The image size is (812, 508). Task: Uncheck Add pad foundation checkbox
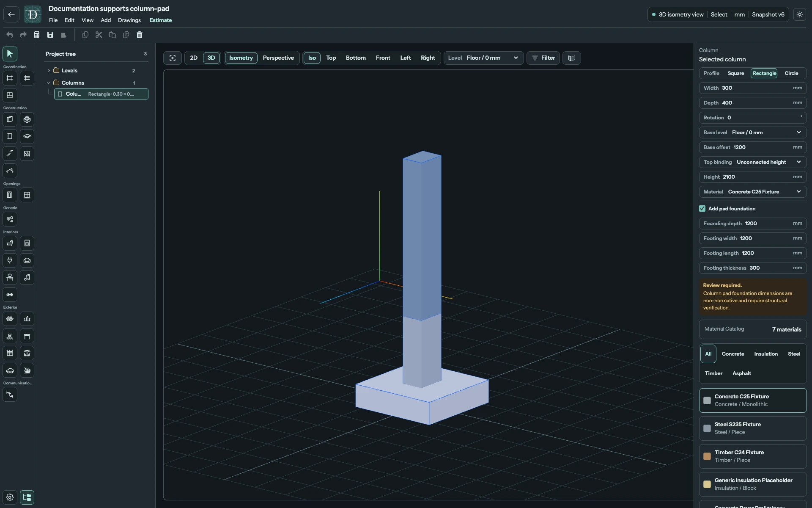[702, 209]
